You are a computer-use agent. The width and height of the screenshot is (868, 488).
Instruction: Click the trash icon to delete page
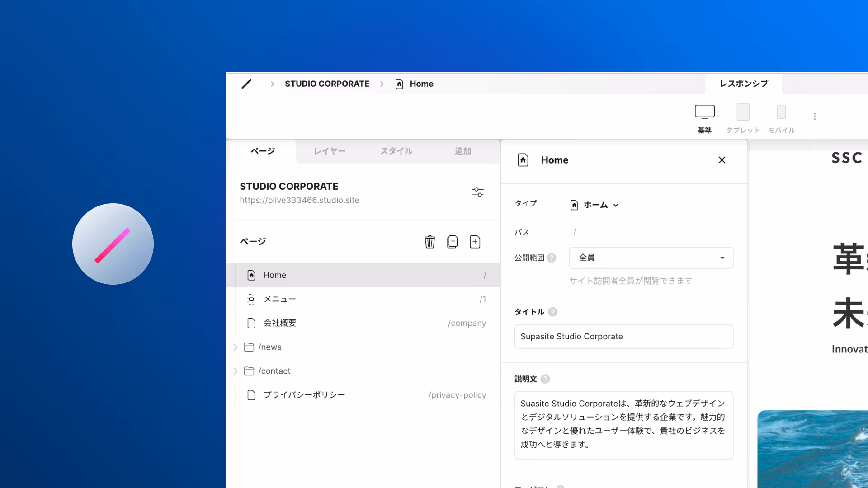point(429,242)
